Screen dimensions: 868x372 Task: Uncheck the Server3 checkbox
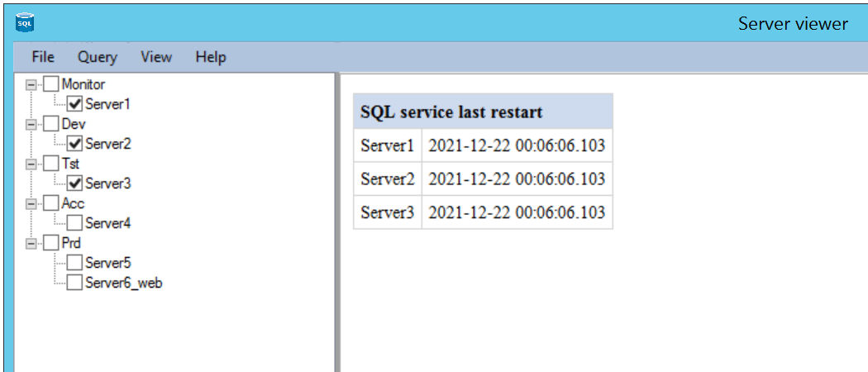(x=75, y=184)
